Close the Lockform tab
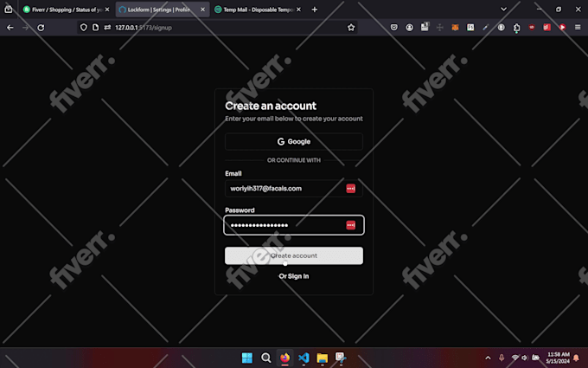588x368 pixels. pyautogui.click(x=203, y=10)
